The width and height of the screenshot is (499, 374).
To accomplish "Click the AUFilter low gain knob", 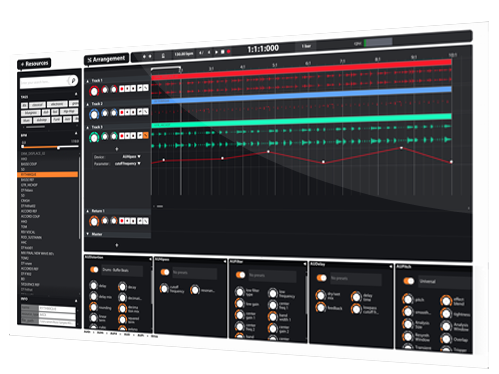I will (x=239, y=303).
